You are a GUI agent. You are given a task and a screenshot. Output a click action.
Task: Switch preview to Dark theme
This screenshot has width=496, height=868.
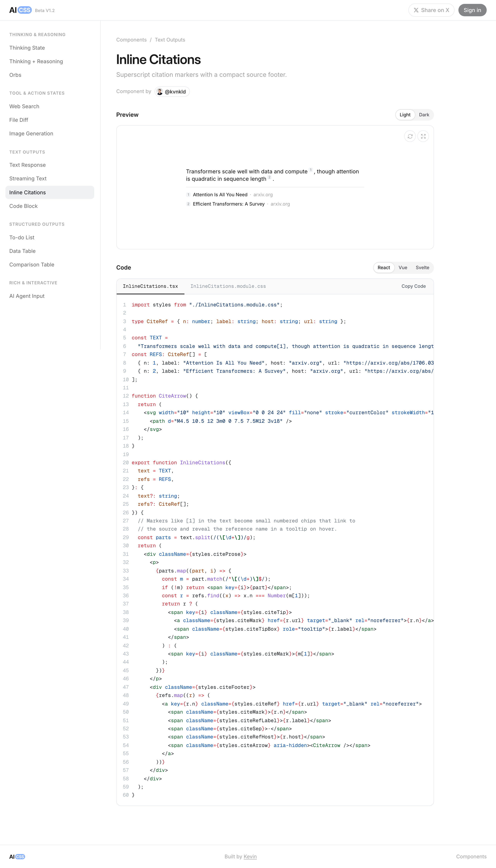click(424, 115)
